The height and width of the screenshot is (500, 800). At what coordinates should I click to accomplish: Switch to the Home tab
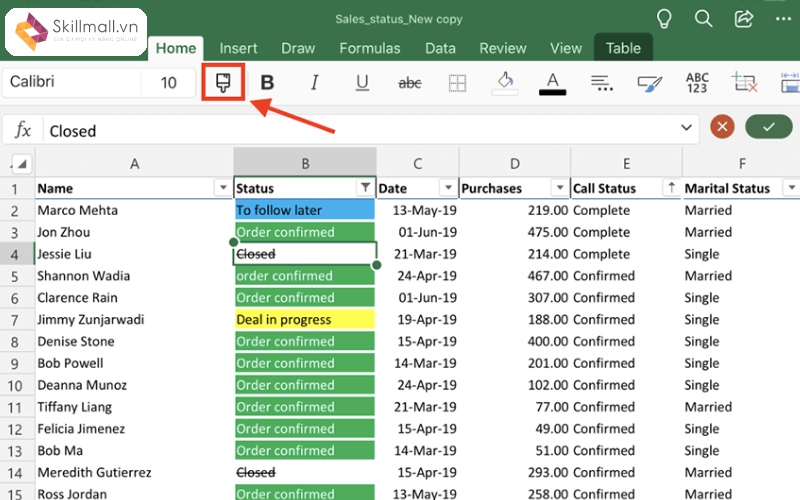point(176,48)
